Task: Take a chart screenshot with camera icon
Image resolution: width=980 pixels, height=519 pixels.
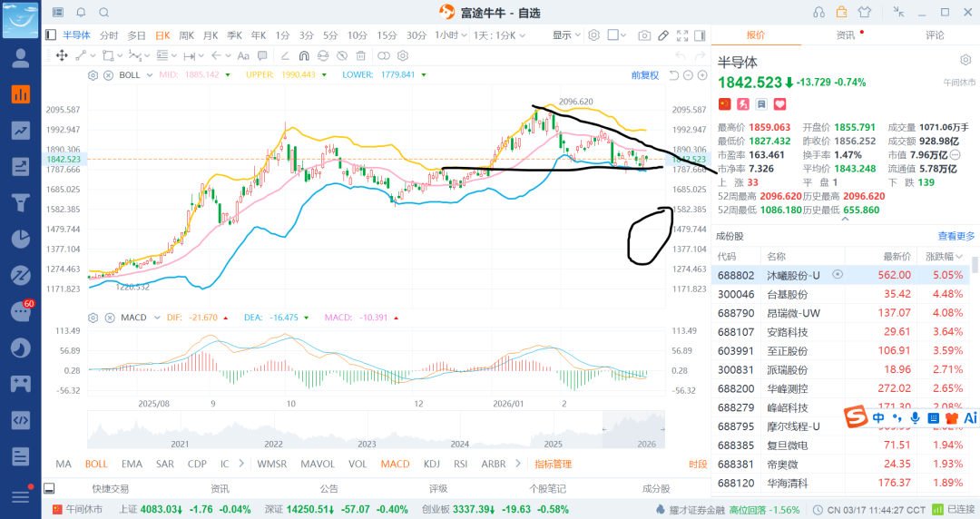Action: (644, 35)
